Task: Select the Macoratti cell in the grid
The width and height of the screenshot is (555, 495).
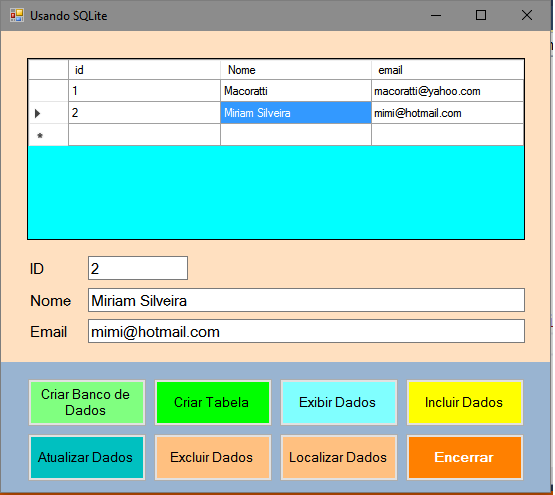Action: click(296, 91)
